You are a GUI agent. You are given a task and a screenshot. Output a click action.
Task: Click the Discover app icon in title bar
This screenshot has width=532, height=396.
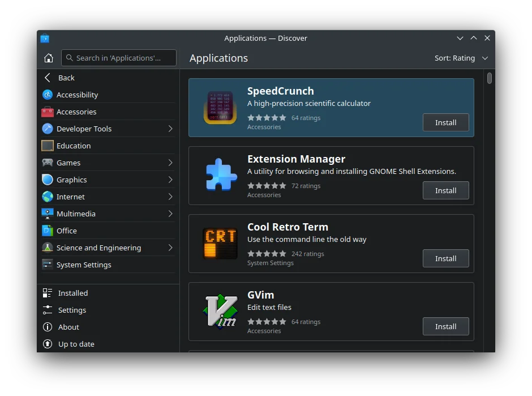click(45, 38)
